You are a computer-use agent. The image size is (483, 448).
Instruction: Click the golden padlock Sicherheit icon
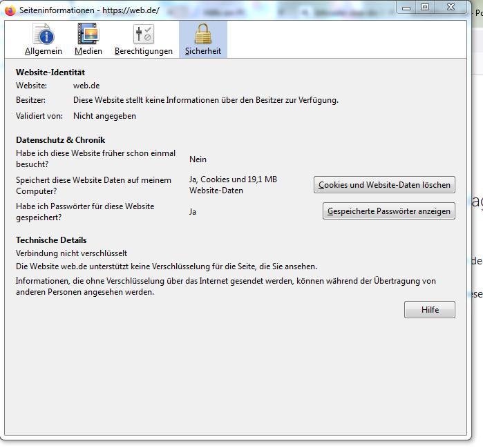tap(202, 34)
